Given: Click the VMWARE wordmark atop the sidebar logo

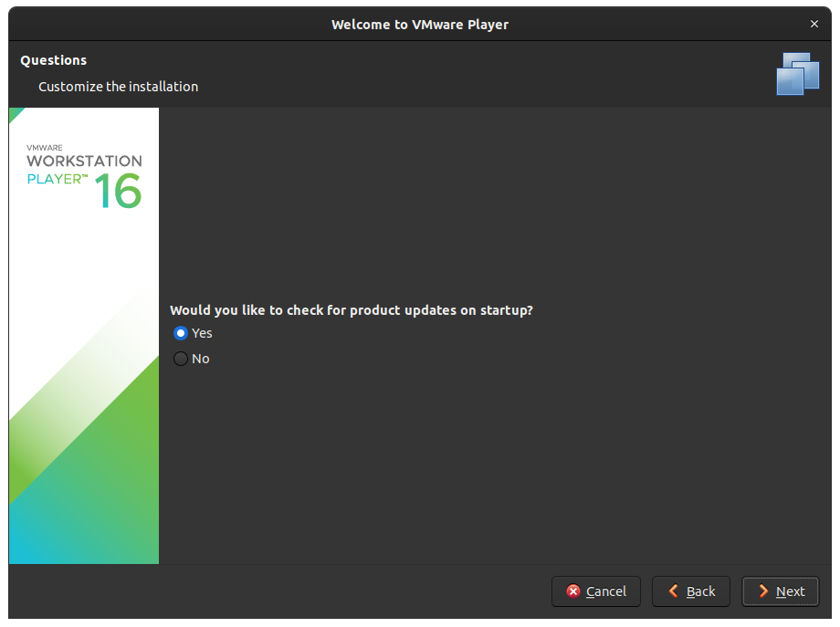Looking at the screenshot, I should 46,149.
